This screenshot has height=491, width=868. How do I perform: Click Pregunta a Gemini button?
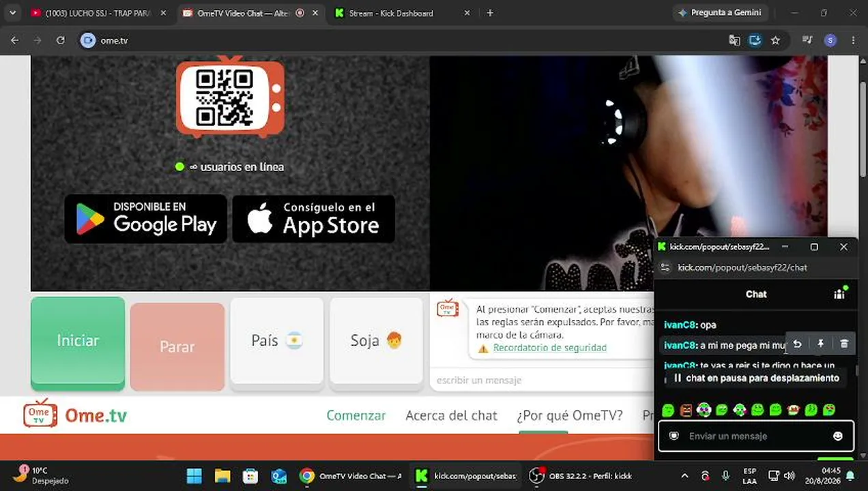tap(720, 13)
